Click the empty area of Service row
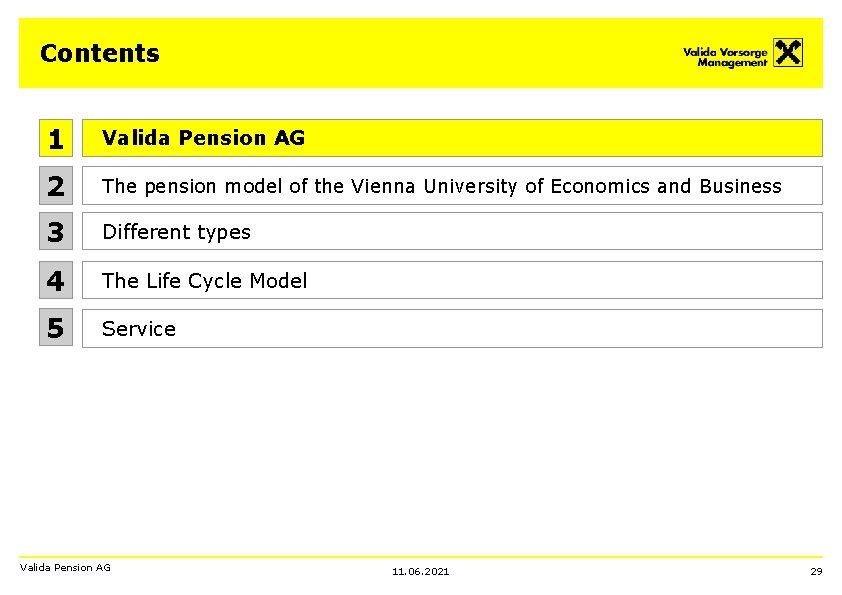Image resolution: width=842 pixels, height=595 pixels. [499, 328]
